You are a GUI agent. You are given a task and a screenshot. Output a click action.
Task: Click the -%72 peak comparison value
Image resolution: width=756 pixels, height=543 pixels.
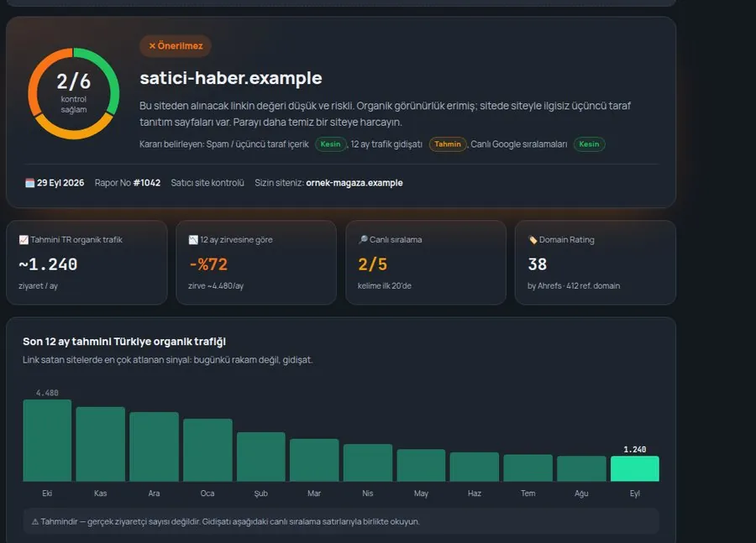pos(208,264)
